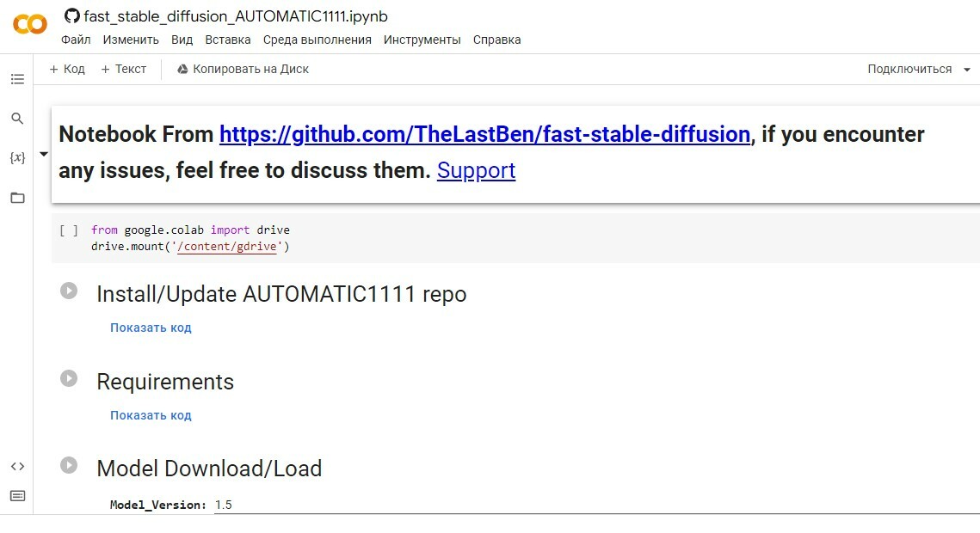Open the Files folder icon in sidebar

[x=17, y=198]
